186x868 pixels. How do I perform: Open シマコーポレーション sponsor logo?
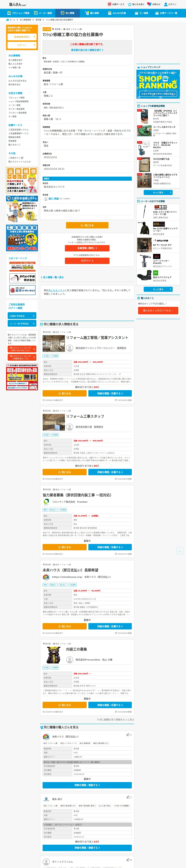(22, 290)
